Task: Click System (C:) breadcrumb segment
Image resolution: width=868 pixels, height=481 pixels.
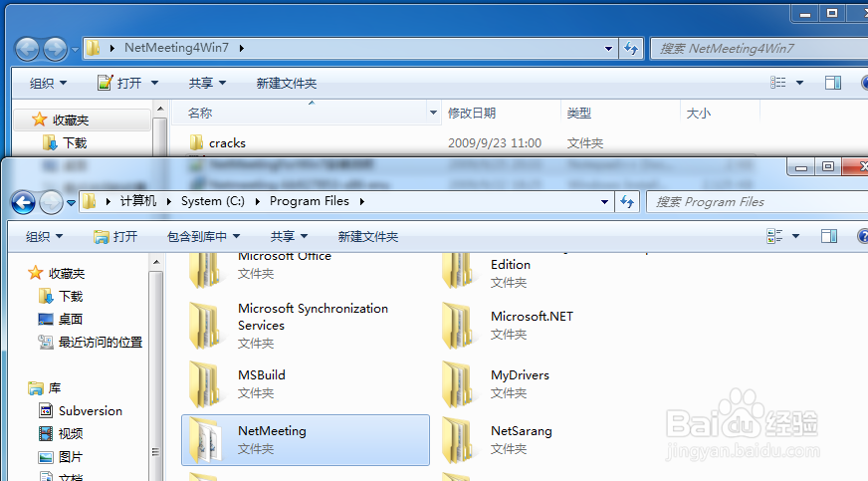Action: (x=213, y=201)
